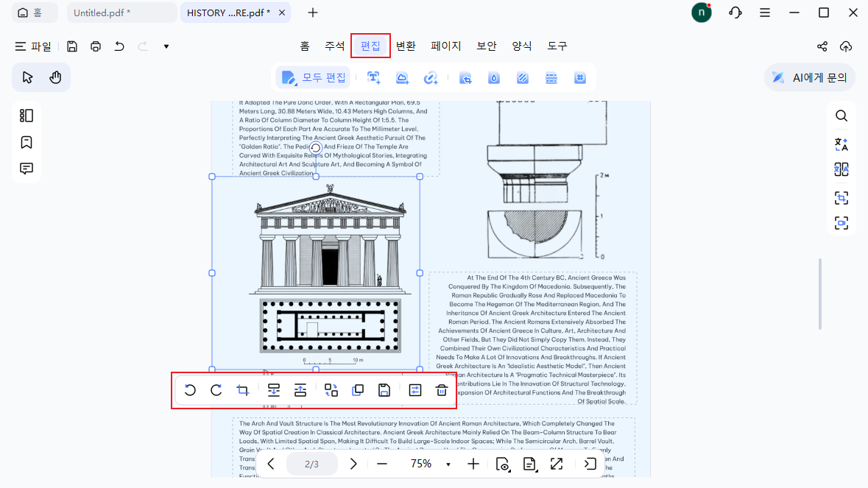Switch to the 주석 annotation tab
Image resolution: width=868 pixels, height=488 pixels.
[334, 46]
